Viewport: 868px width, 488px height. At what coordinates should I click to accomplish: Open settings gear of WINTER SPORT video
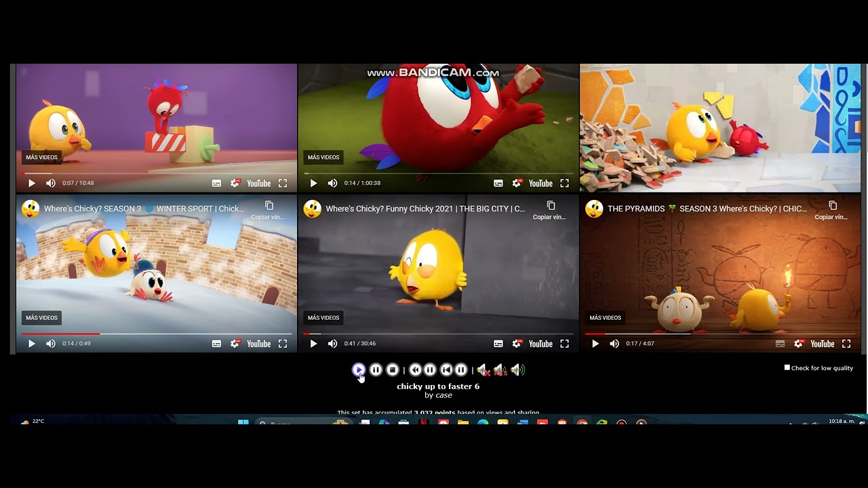[x=235, y=344]
